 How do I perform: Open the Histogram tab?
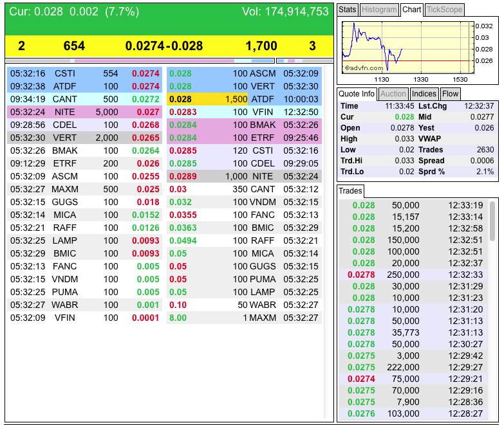pos(379,10)
